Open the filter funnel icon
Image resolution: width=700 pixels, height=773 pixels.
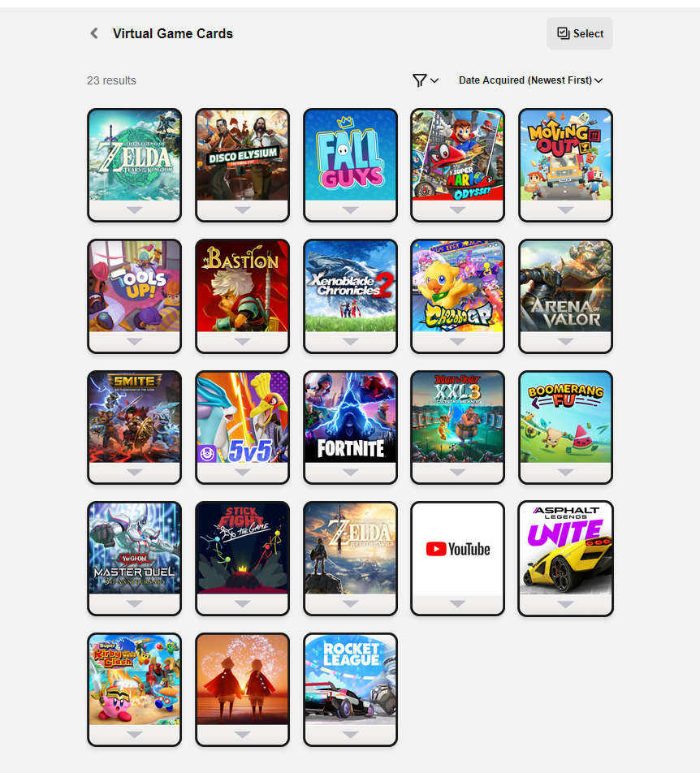click(x=420, y=80)
